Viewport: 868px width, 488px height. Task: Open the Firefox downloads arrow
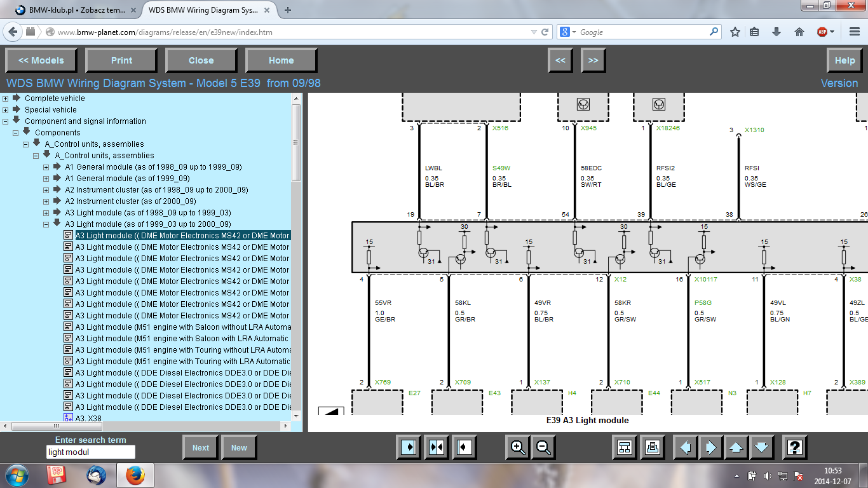point(776,32)
